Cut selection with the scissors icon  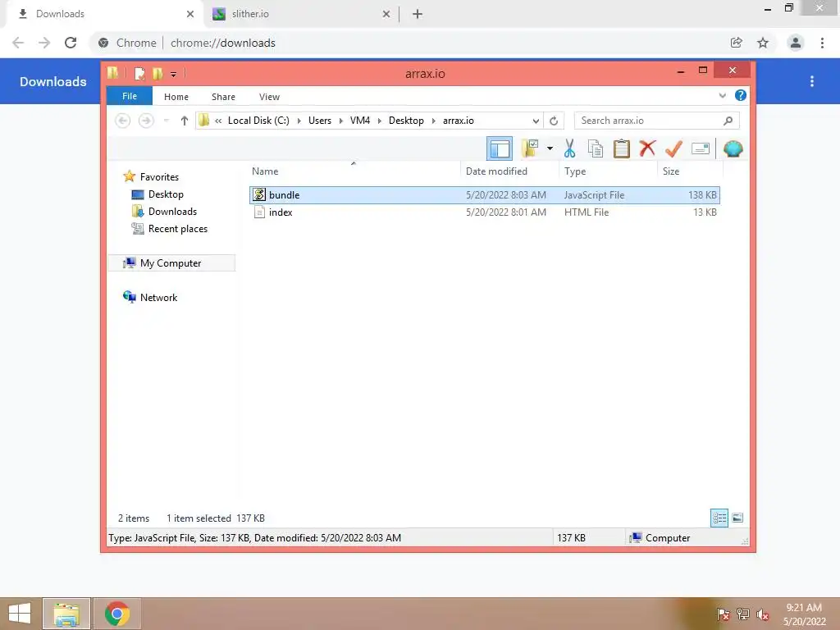click(569, 148)
